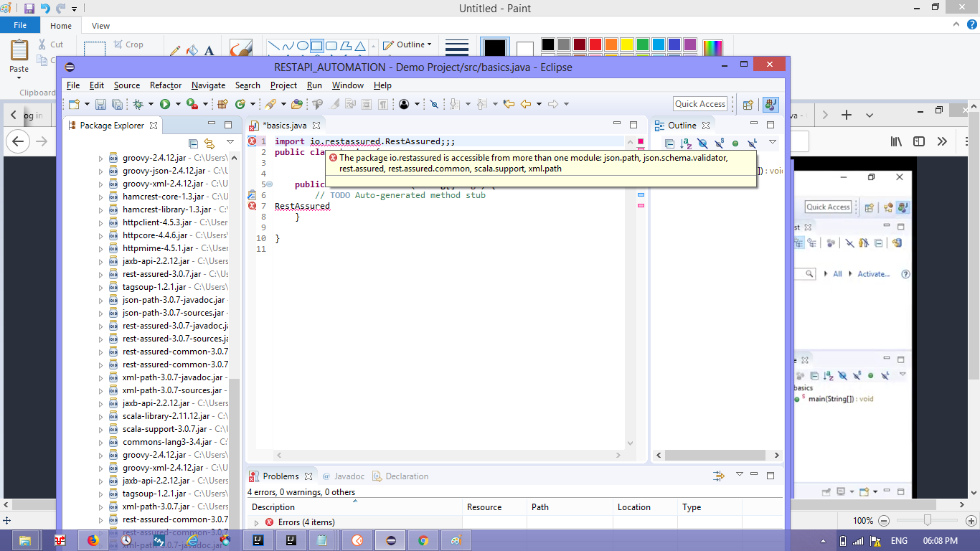Viewport: 980px width, 551px height.
Task: Click the Save All icon in the Eclipse toolbar
Action: (118, 104)
